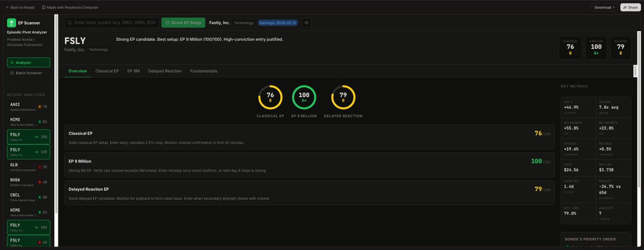Click the Delayed Reaction 79 score ring
Viewport: 644px width, 250px height.
coord(343,97)
